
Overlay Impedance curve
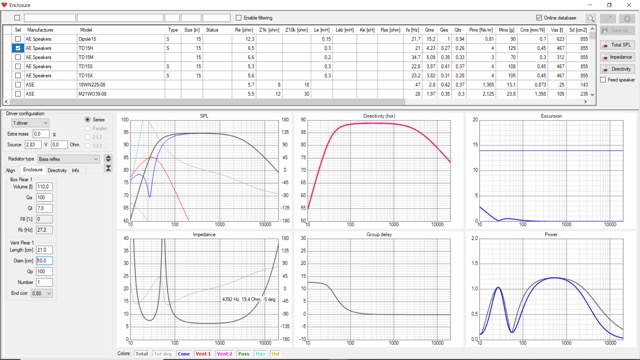pyautogui.click(x=618, y=57)
